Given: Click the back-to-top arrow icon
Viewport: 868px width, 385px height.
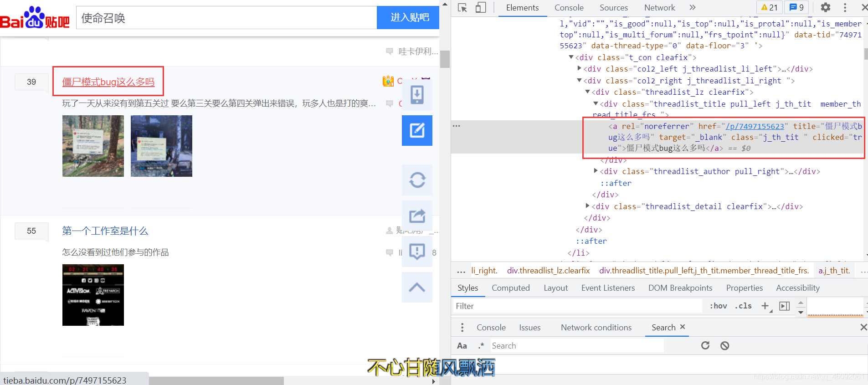Looking at the screenshot, I should pos(417,287).
